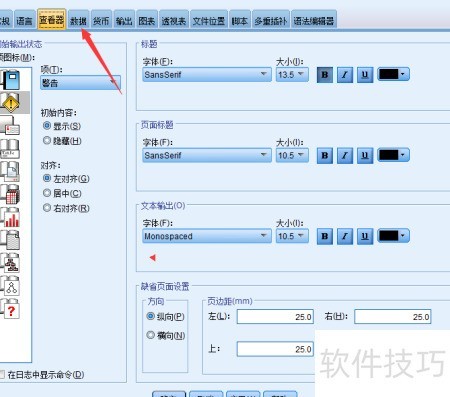450x397 pixels.
Task: Switch to the 图表 tab
Action: tap(147, 21)
